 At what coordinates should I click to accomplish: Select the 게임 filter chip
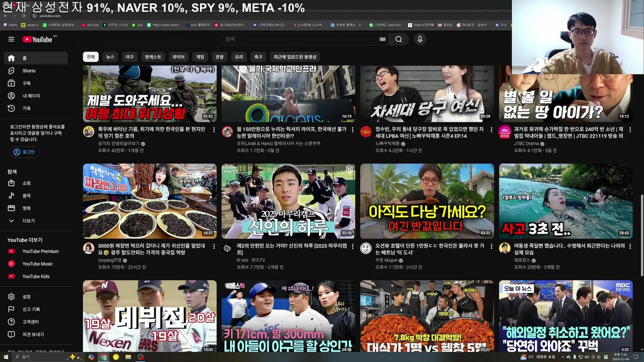tap(200, 57)
